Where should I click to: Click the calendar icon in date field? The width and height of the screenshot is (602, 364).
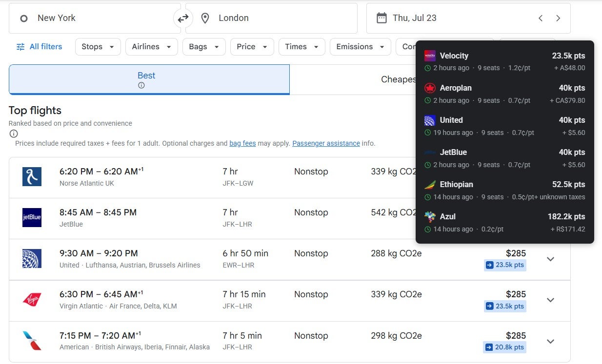point(381,18)
